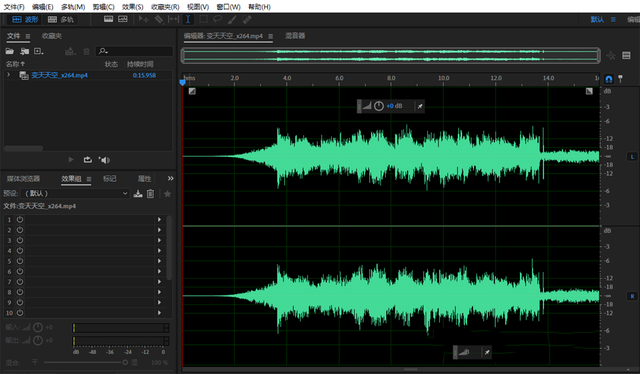Toggle power for effect slot 3

[20, 240]
